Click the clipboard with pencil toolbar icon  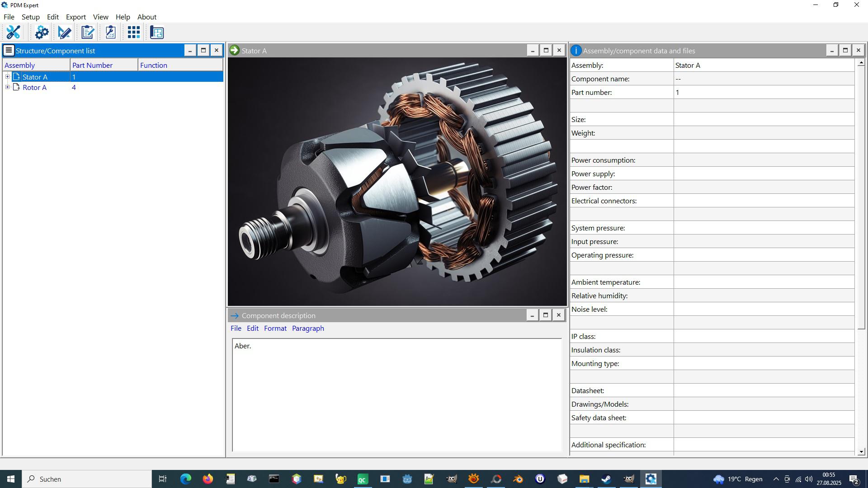[88, 33]
